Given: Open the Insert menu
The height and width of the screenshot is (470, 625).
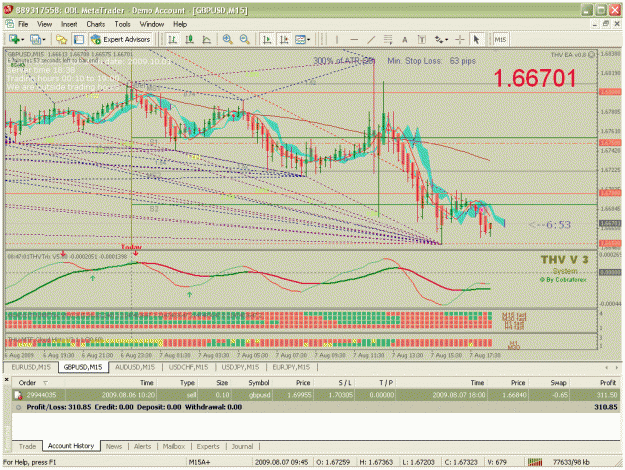Looking at the screenshot, I should 69,24.
